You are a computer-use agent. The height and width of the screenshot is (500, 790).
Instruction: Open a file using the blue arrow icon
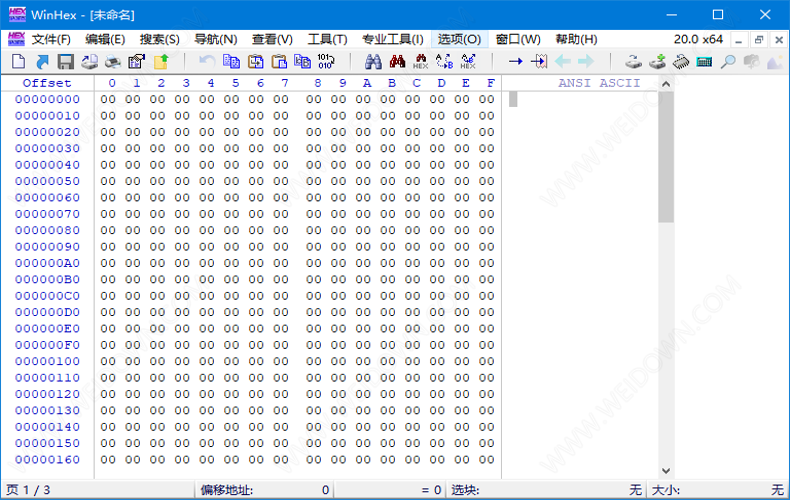(42, 61)
